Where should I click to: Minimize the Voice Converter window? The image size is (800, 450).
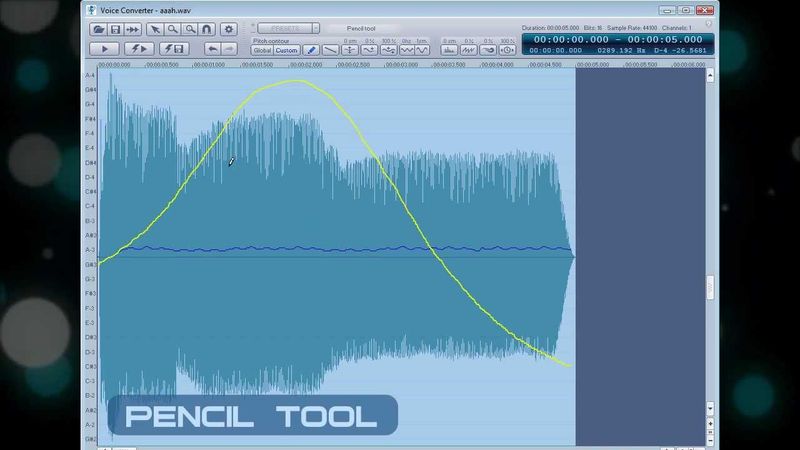click(667, 10)
